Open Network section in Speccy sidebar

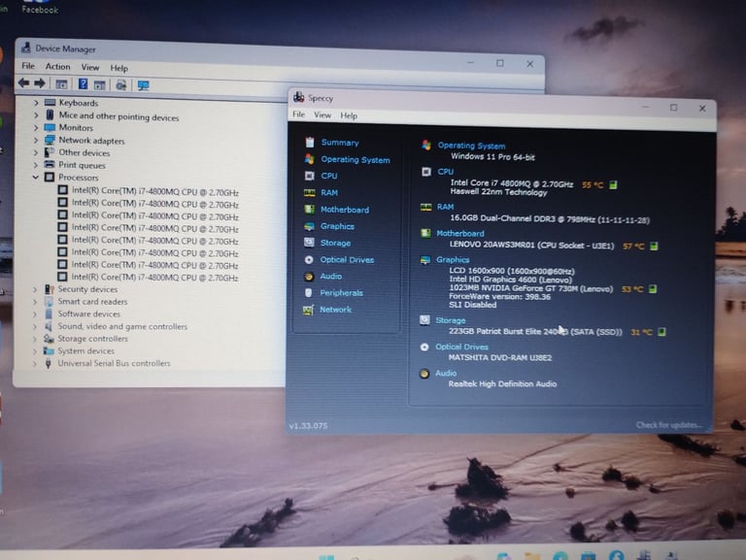(335, 310)
